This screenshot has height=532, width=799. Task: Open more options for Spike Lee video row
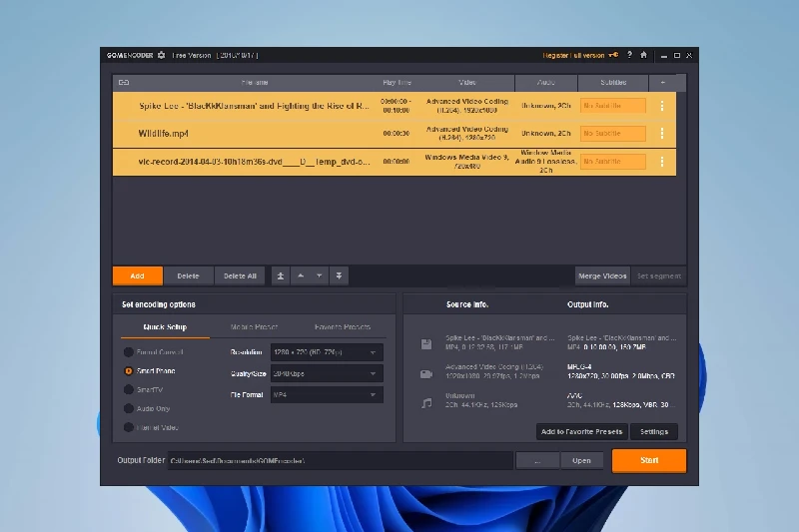(x=662, y=106)
